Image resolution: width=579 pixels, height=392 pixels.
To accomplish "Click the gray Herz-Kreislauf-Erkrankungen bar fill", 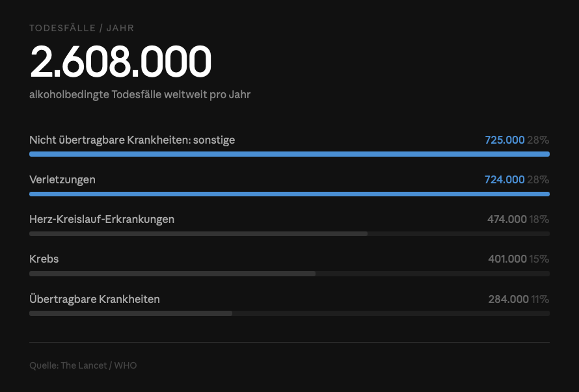I will (x=198, y=233).
